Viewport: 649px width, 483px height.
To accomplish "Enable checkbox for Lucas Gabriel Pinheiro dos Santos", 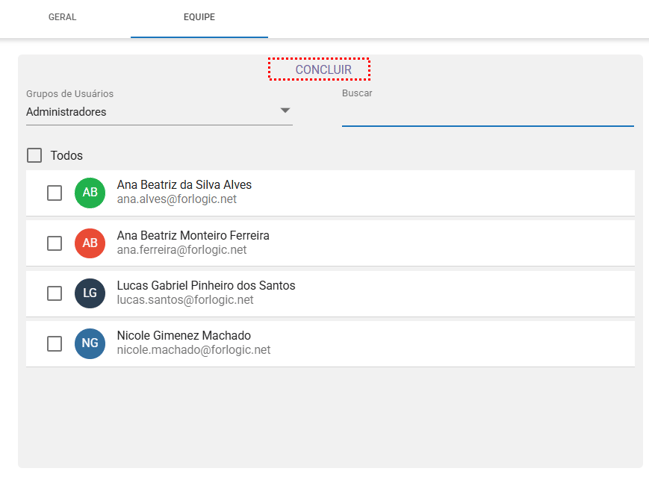I will (x=55, y=293).
